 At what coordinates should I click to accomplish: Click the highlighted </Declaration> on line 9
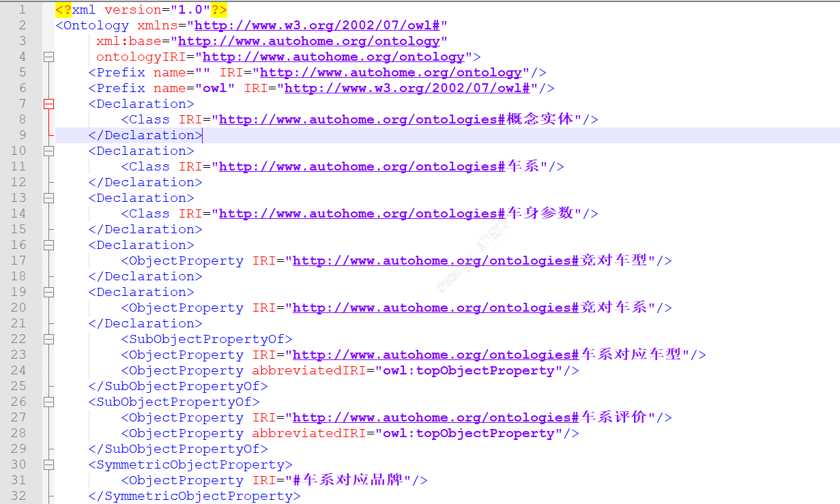[145, 136]
